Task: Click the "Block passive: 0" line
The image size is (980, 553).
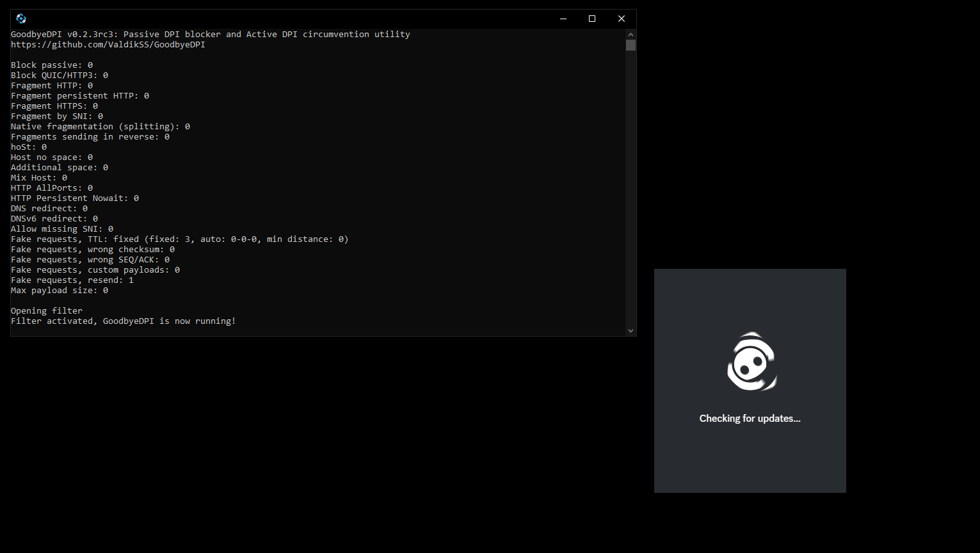Action: click(x=52, y=65)
